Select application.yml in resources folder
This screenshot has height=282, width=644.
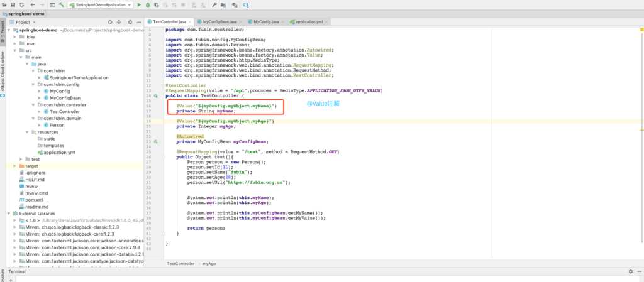[60, 152]
